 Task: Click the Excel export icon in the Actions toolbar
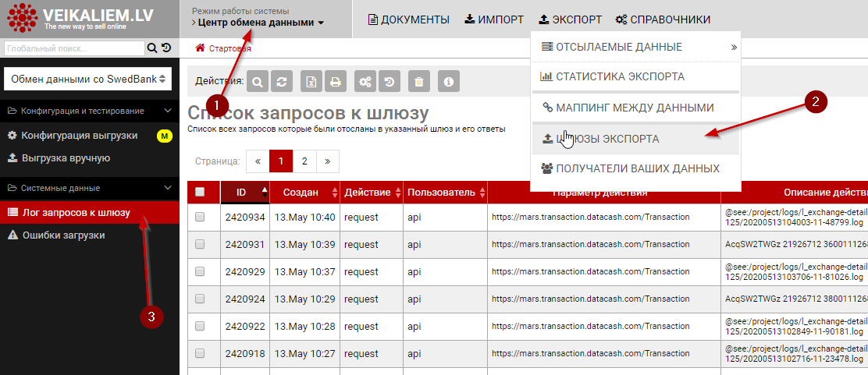pyautogui.click(x=311, y=81)
